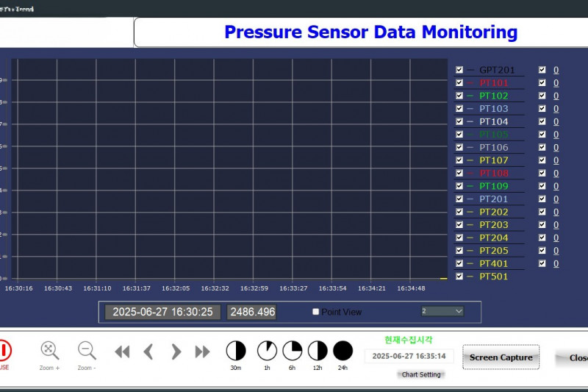Viewport: 588px width, 392px height.
Task: Select the 12h time range icon
Action: click(318, 351)
